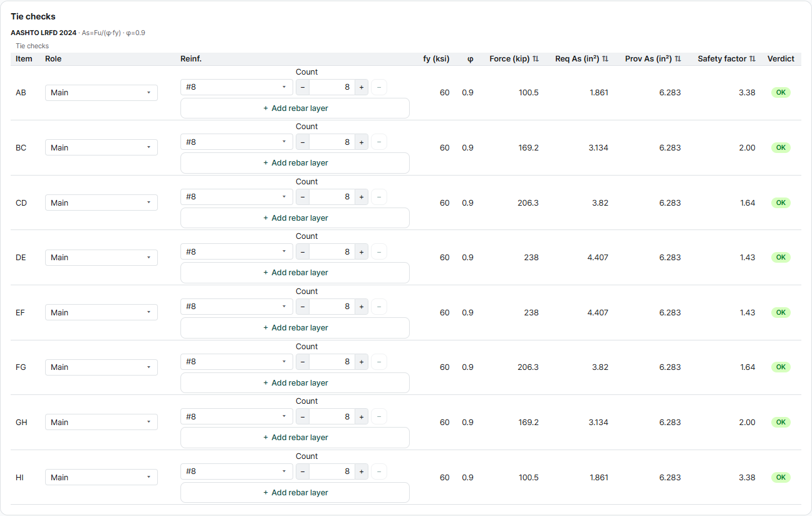Image resolution: width=812 pixels, height=516 pixels.
Task: Click the Req As (in²) sort icon
Action: [x=605, y=59]
